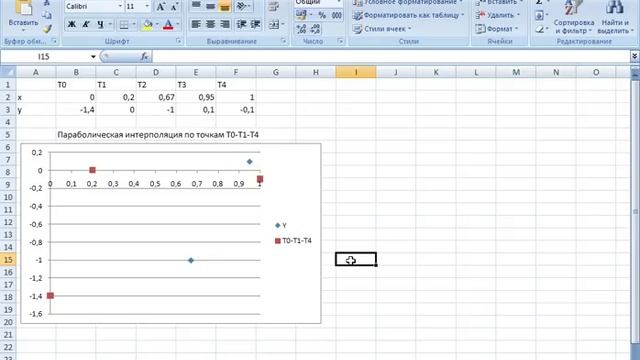This screenshot has height=360, width=640.
Task: Toggle center text alignment
Action: (x=210, y=25)
